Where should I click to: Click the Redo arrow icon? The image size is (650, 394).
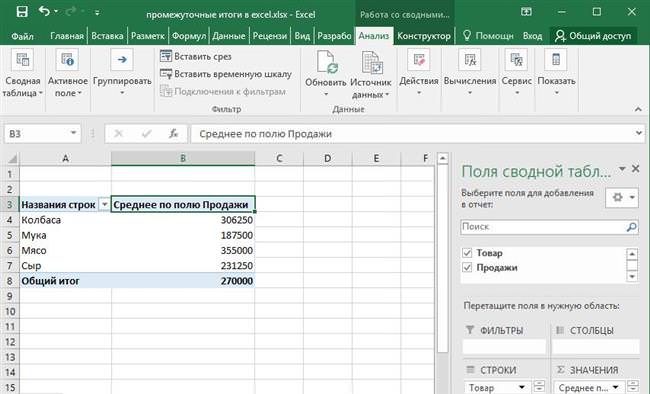click(70, 12)
